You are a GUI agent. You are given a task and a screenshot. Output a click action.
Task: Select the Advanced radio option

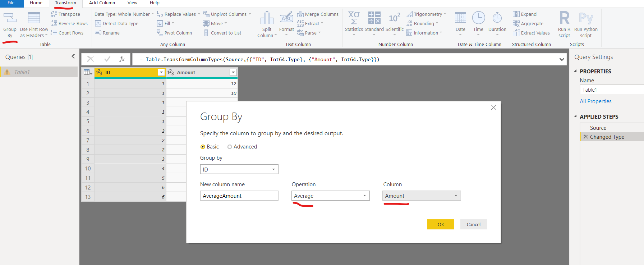coord(230,147)
